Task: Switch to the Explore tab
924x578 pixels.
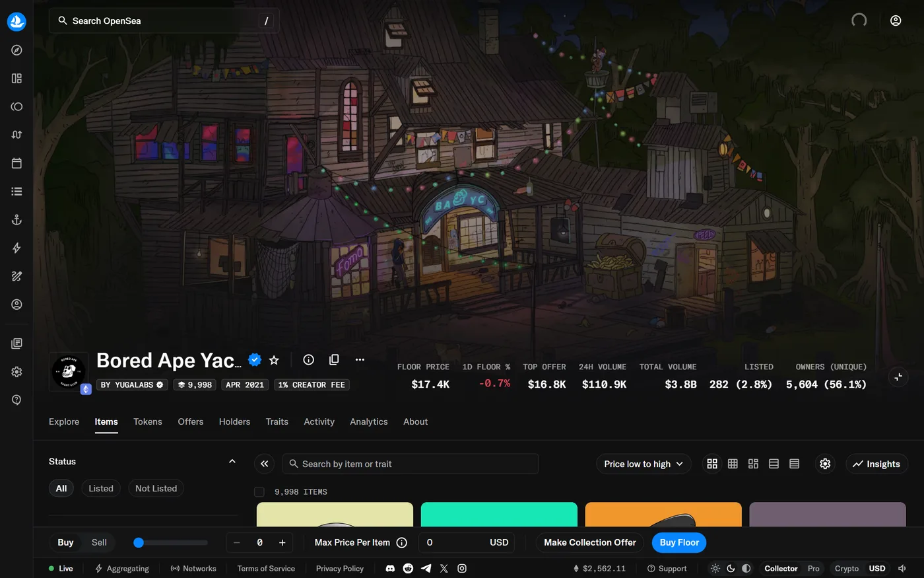Action: tap(64, 421)
